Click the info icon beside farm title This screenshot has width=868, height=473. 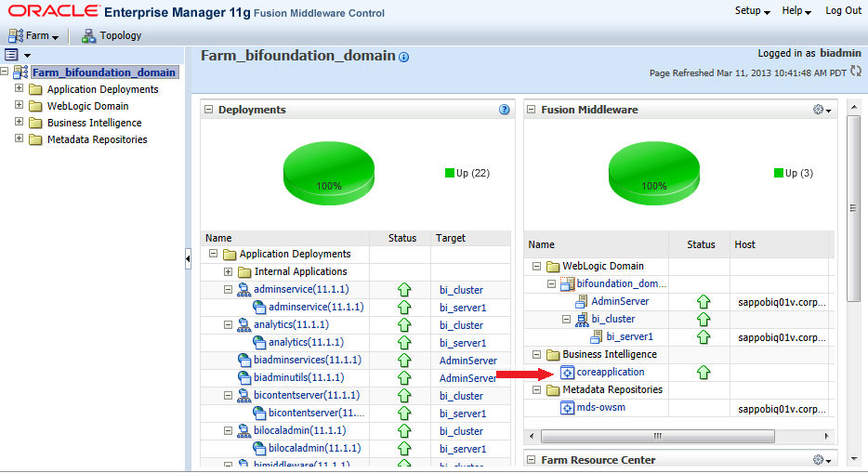404,57
